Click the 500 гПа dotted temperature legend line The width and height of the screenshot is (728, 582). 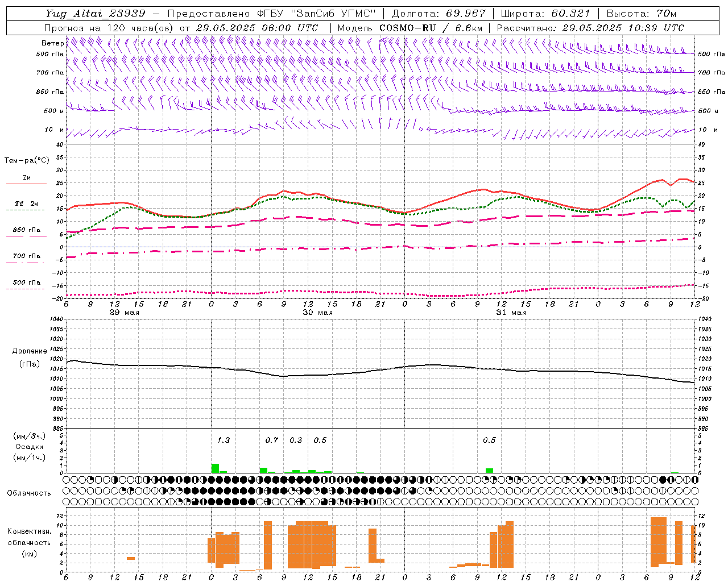point(26,289)
